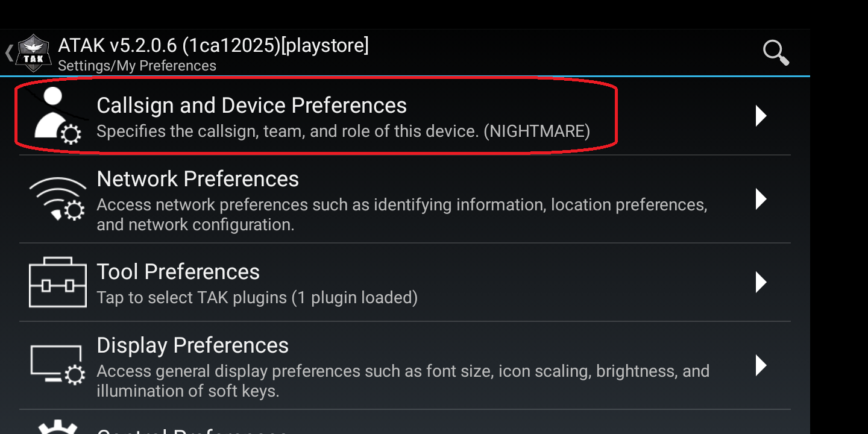Expand the Tool Preferences arrow
The height and width of the screenshot is (434, 868).
pyautogui.click(x=761, y=282)
